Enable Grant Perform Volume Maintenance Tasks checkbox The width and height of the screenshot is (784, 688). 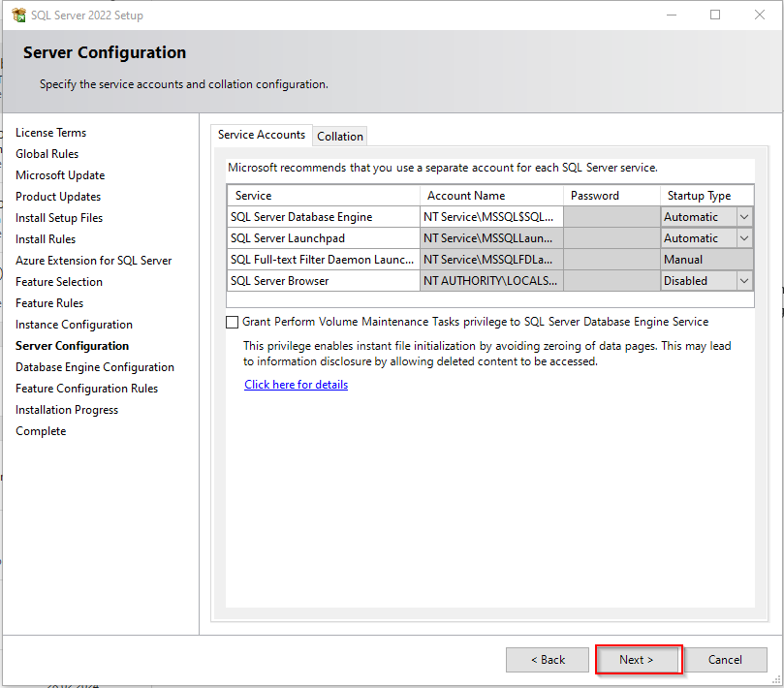233,322
